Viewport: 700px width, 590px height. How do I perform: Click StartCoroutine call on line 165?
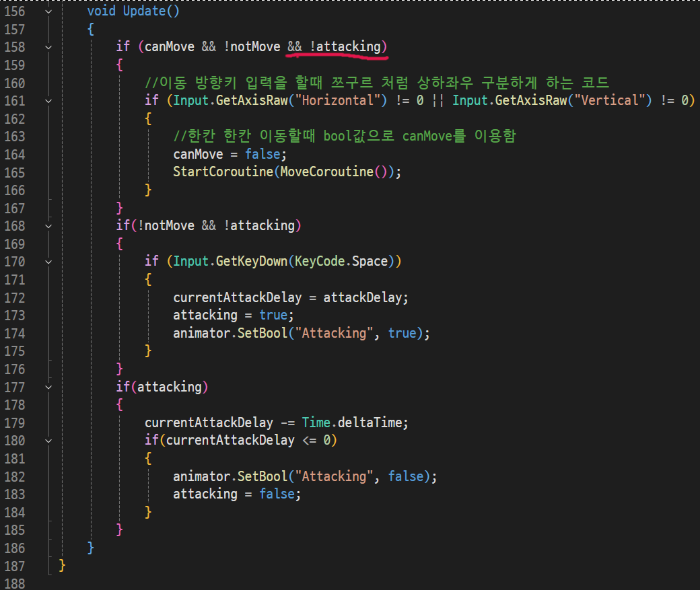[223, 172]
